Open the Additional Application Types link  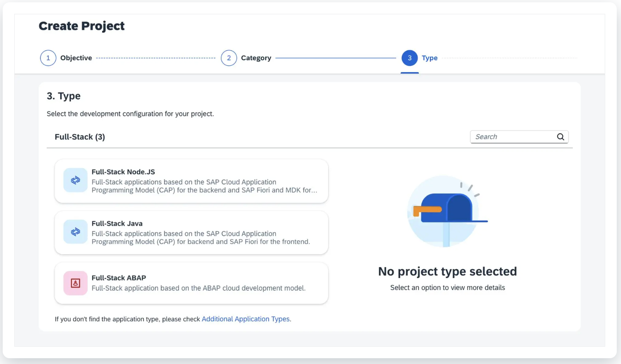(245, 319)
